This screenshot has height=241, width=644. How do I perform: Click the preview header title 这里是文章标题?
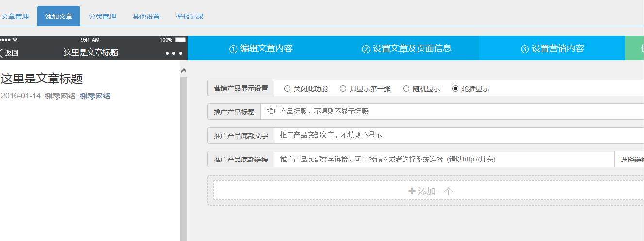tap(91, 52)
